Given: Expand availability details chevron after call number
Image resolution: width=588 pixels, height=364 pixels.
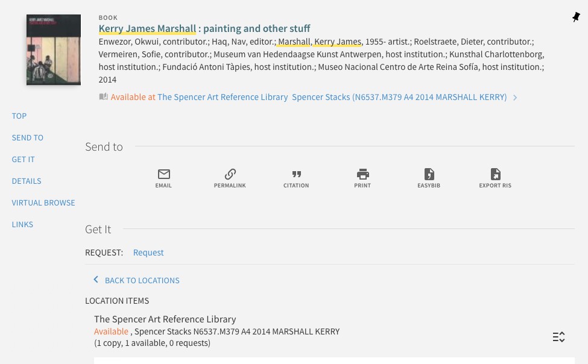Looking at the screenshot, I should click(x=515, y=98).
